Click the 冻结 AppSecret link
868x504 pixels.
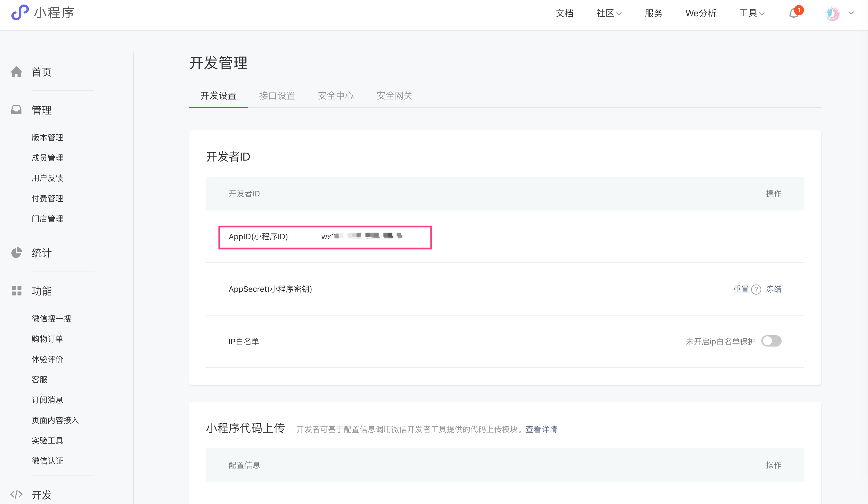point(774,289)
